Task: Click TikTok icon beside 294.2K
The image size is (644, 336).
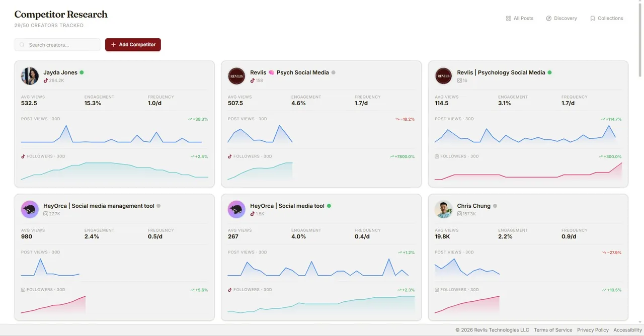Action: point(46,80)
